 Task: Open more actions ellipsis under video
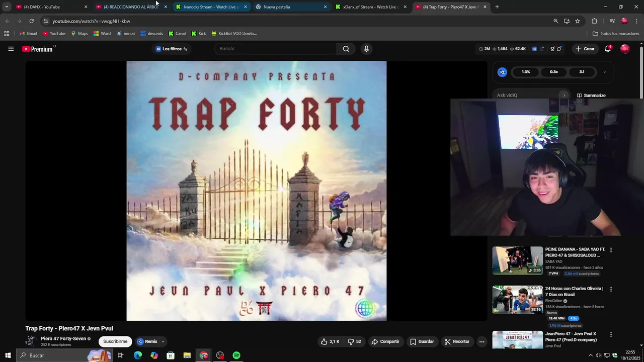point(481,341)
